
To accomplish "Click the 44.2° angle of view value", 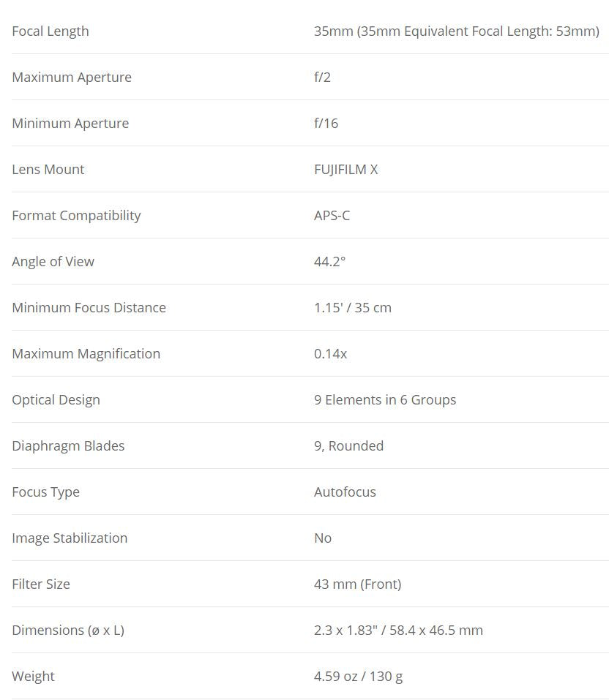I will tap(329, 262).
